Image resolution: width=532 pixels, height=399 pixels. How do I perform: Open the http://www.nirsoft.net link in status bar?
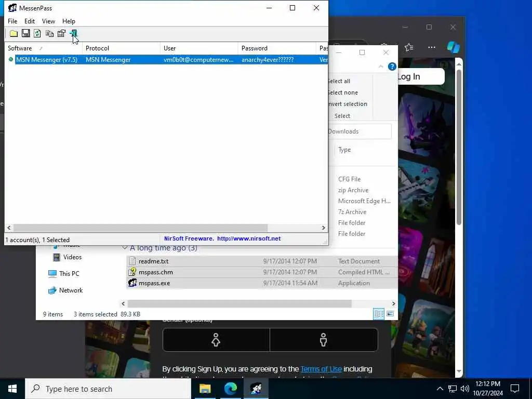(249, 238)
